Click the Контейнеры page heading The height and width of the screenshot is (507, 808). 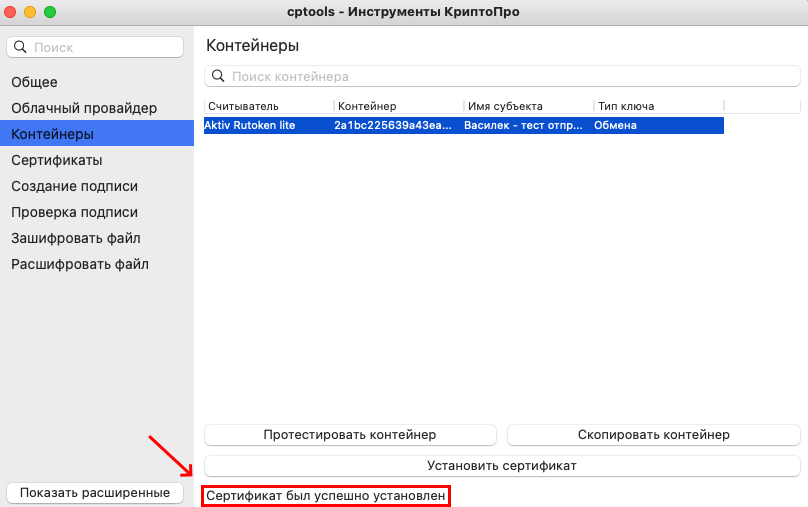click(x=252, y=45)
